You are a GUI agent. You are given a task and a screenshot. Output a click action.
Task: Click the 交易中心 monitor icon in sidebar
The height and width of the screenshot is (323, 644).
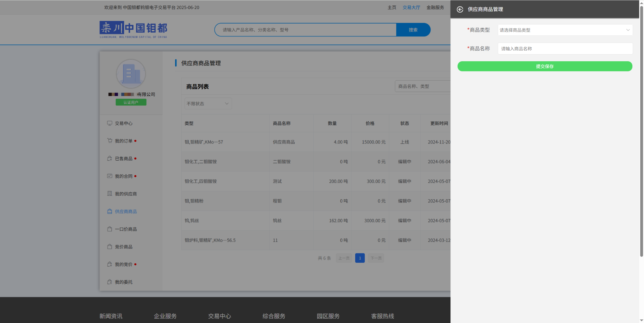point(109,123)
